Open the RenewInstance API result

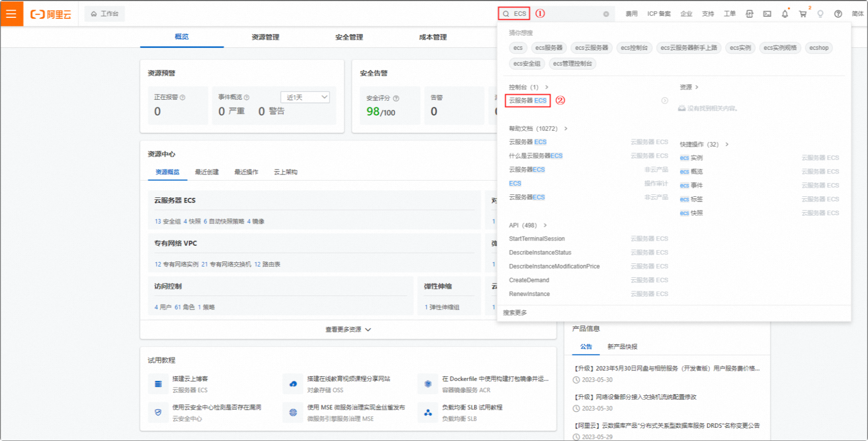pyautogui.click(x=529, y=294)
